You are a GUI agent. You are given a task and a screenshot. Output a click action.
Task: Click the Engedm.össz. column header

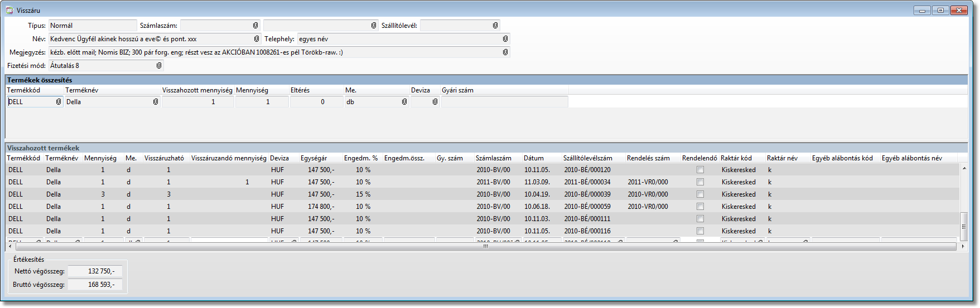point(404,158)
